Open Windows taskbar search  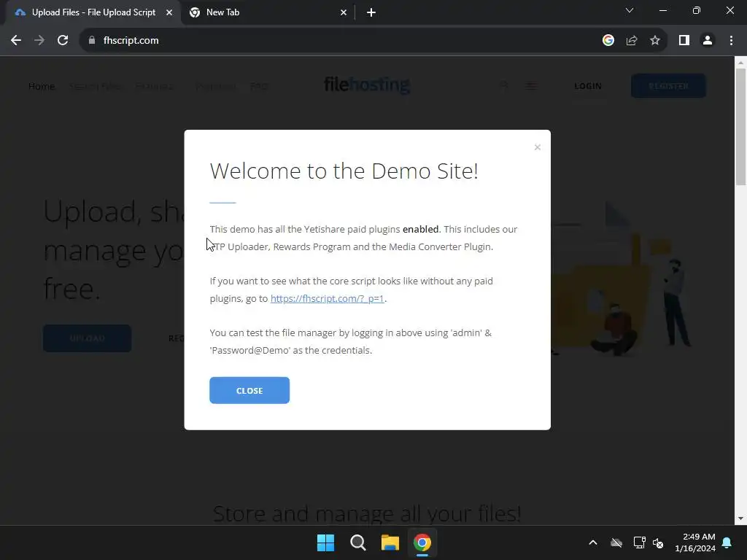click(x=357, y=542)
